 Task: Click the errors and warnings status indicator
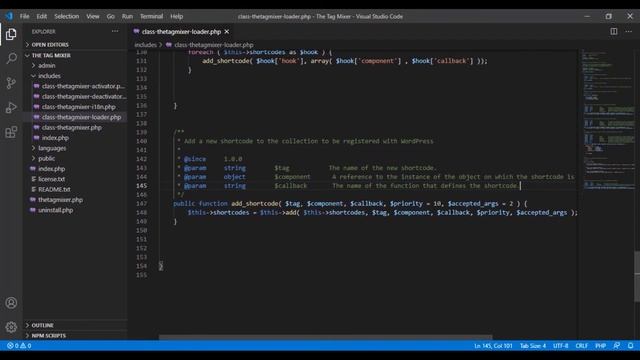(19, 346)
